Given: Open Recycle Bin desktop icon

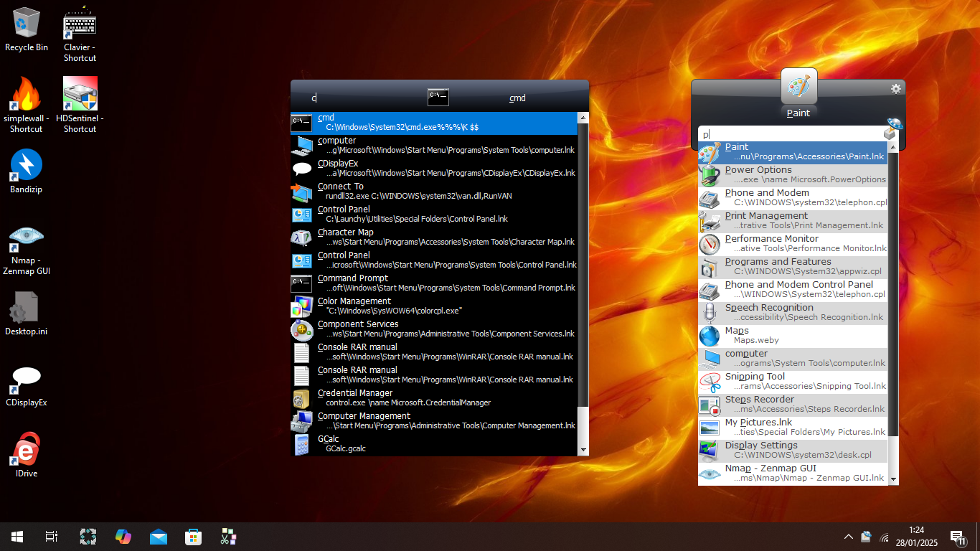Looking at the screenshot, I should (x=27, y=29).
